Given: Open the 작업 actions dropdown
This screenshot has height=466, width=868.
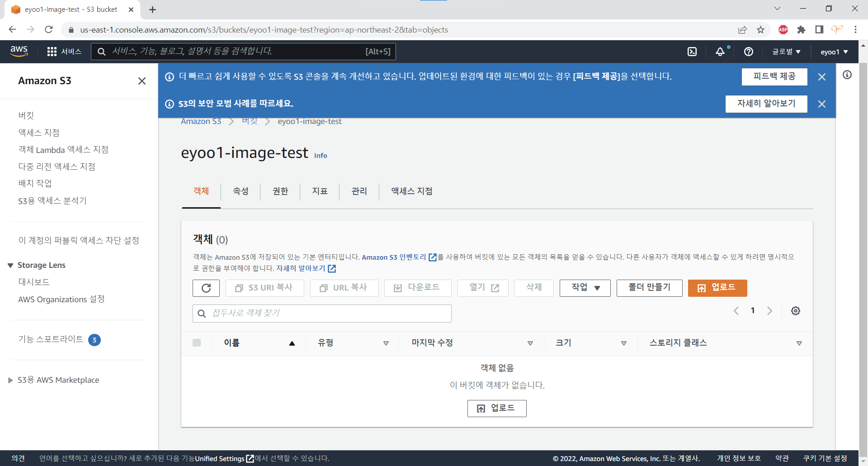Looking at the screenshot, I should tap(585, 288).
